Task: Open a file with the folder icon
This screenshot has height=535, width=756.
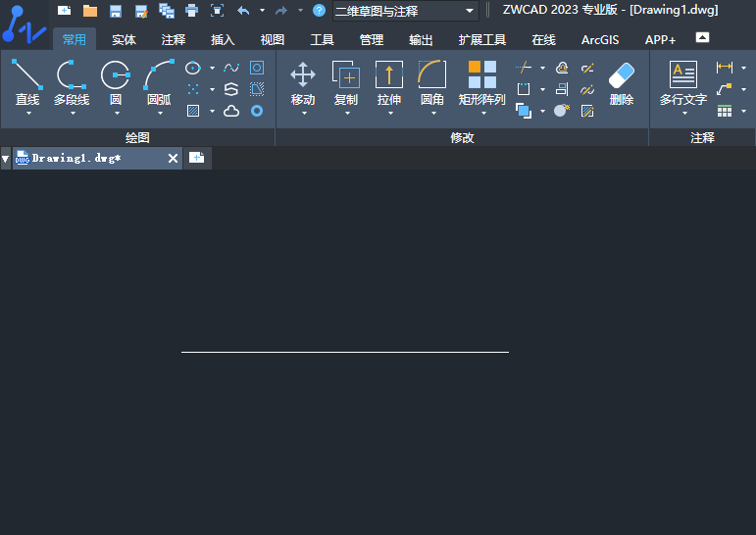Action: pyautogui.click(x=89, y=10)
